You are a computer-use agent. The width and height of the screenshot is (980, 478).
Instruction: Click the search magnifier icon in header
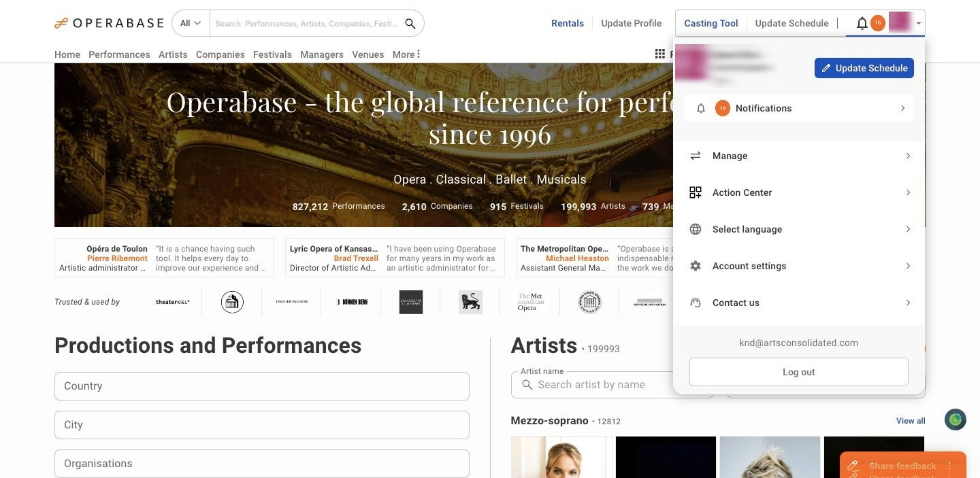(x=410, y=23)
